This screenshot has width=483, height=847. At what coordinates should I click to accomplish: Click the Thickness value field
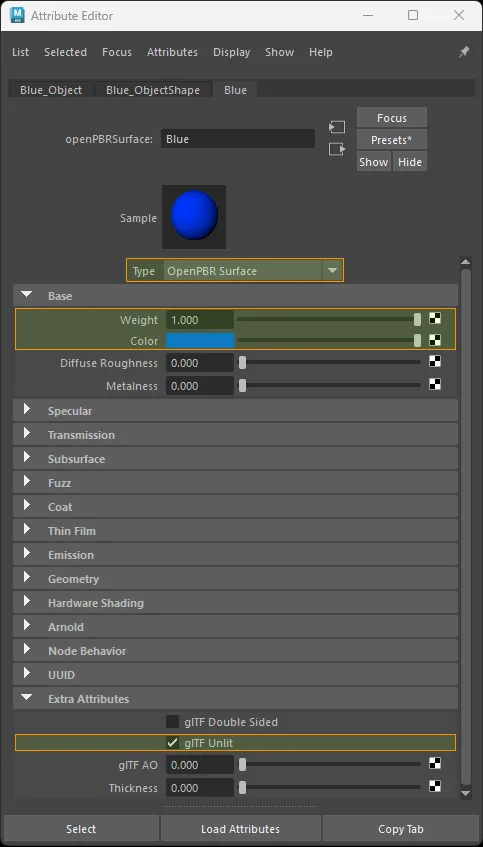coord(200,788)
